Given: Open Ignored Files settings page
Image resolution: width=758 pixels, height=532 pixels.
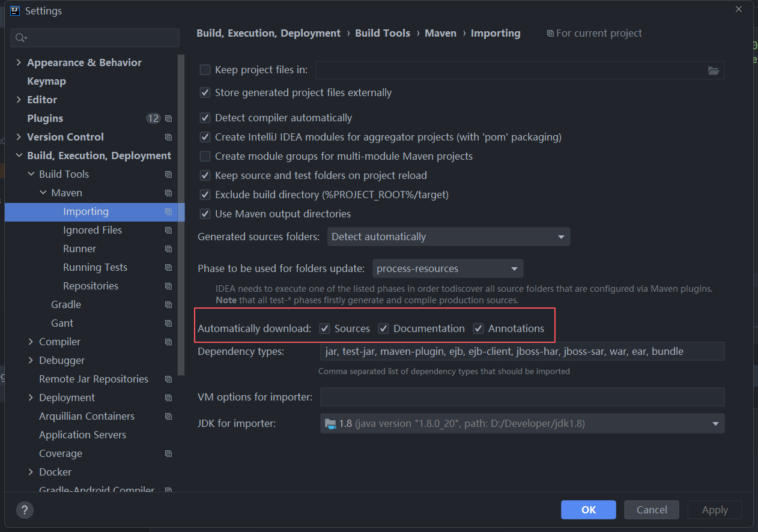Looking at the screenshot, I should coord(92,230).
